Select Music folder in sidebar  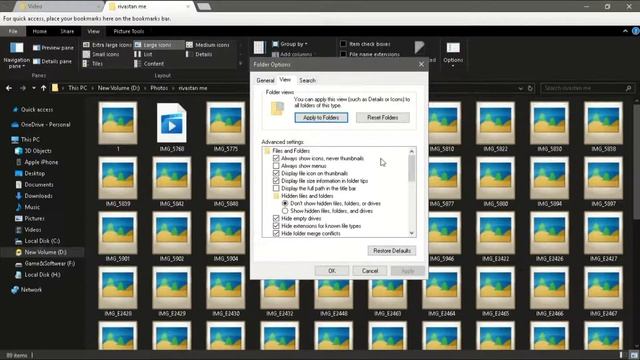(28, 207)
